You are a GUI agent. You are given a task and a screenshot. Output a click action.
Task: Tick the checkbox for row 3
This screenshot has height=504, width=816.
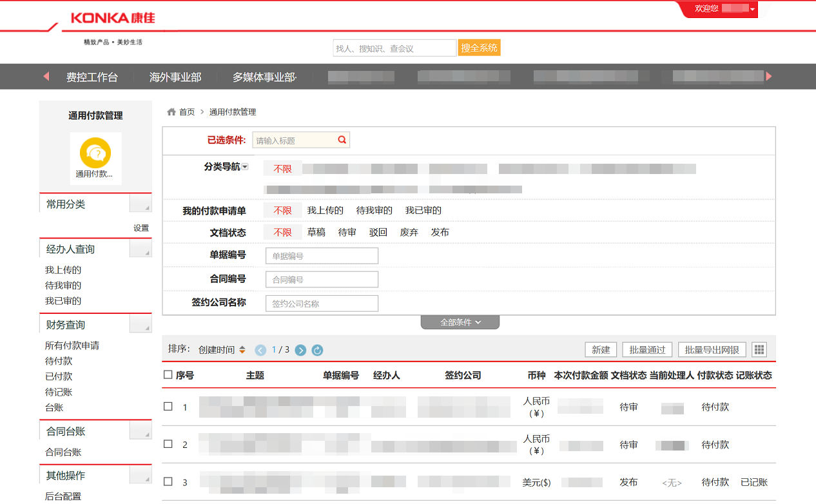coord(168,481)
